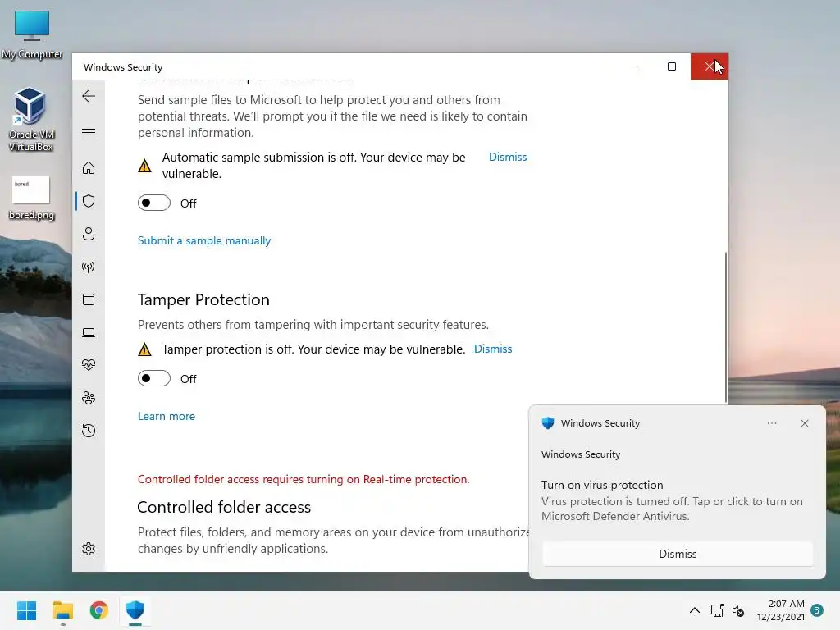Open the clock and date flyout

click(x=781, y=610)
